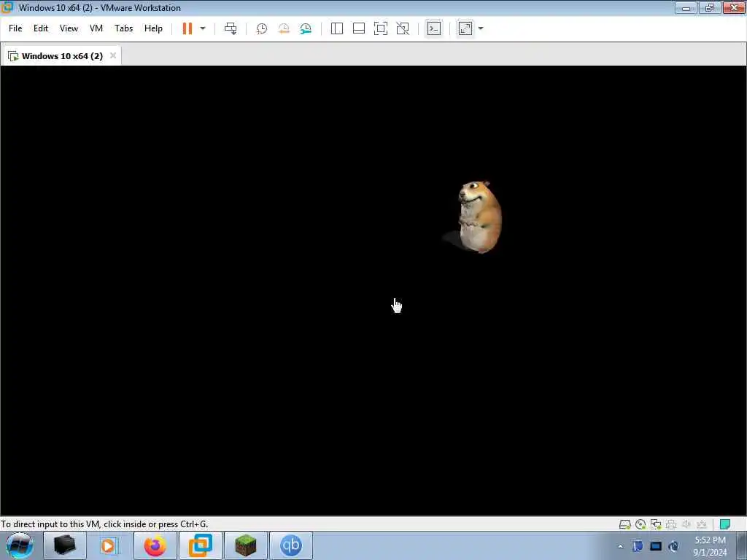747x560 pixels.
Task: Open the Help menu
Action: click(x=153, y=28)
